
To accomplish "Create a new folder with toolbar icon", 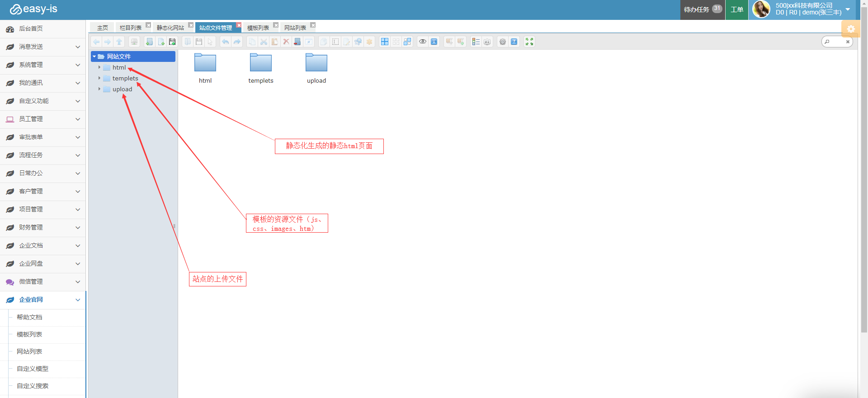I will pos(149,42).
